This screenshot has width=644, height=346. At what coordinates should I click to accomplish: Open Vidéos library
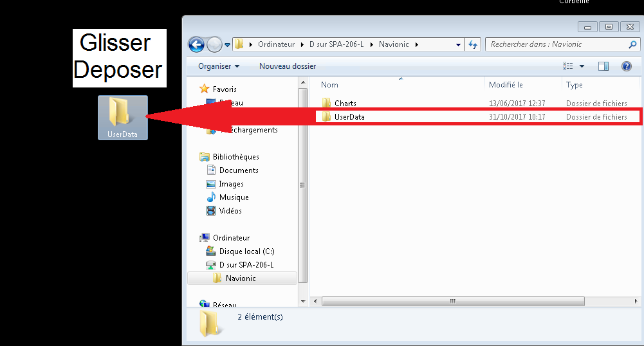click(x=230, y=211)
